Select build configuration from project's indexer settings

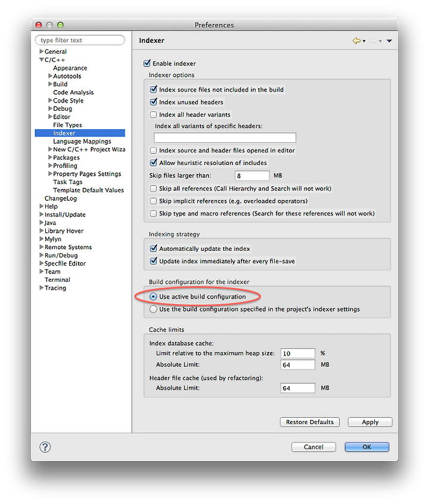coord(153,309)
